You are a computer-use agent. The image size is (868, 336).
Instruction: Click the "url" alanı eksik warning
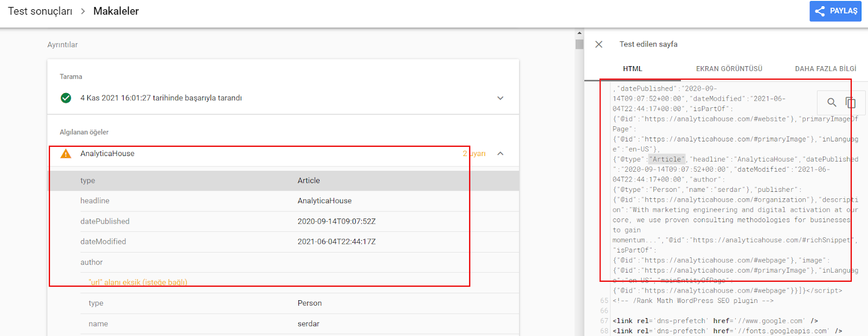(x=138, y=282)
